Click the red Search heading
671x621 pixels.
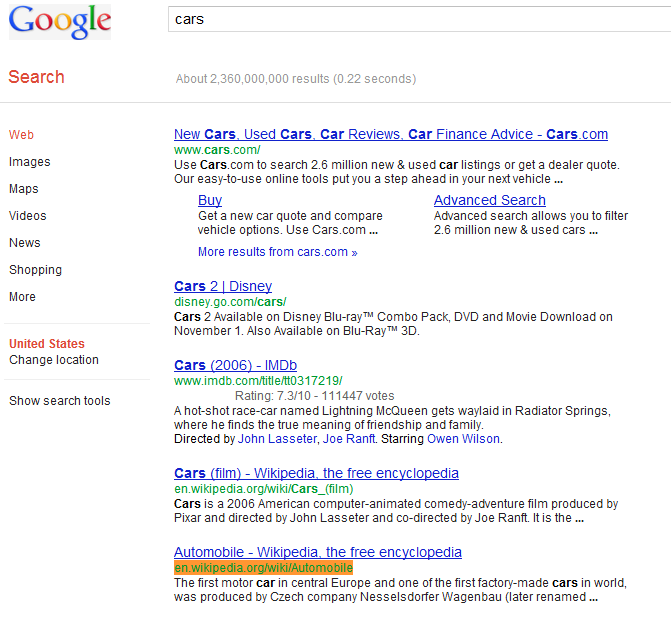36,77
